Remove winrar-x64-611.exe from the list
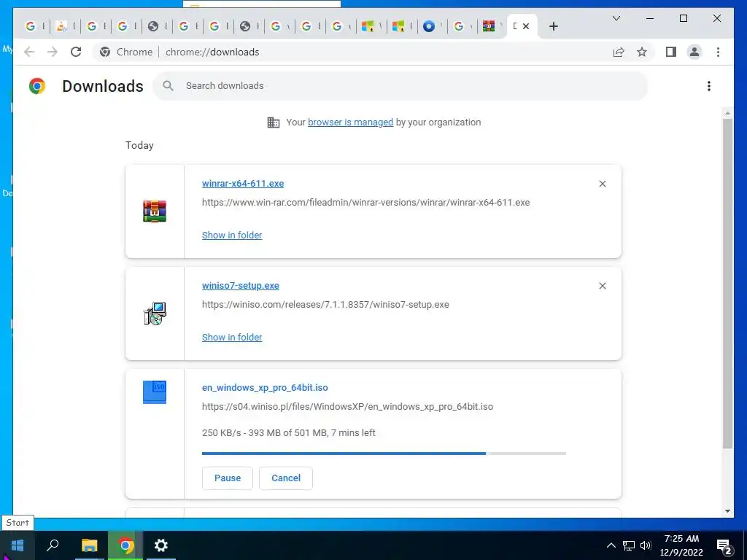Screen dimensions: 747x560 pos(602,184)
